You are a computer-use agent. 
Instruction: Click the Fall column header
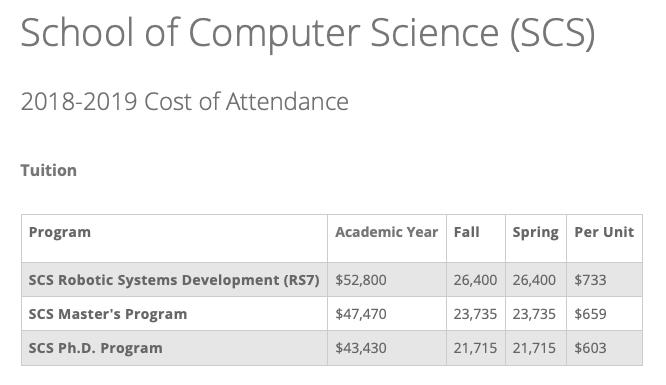point(466,232)
